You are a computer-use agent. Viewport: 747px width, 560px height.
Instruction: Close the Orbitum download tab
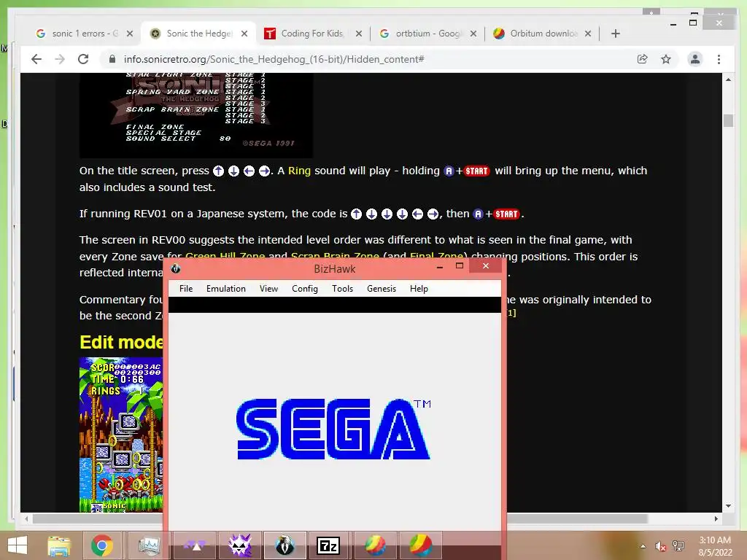588,34
